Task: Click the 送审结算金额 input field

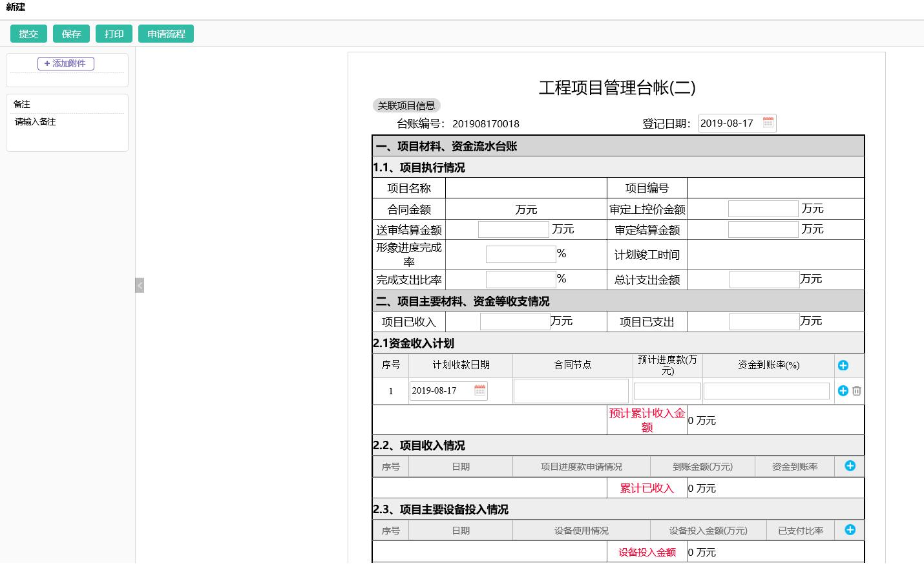Action: [x=513, y=229]
